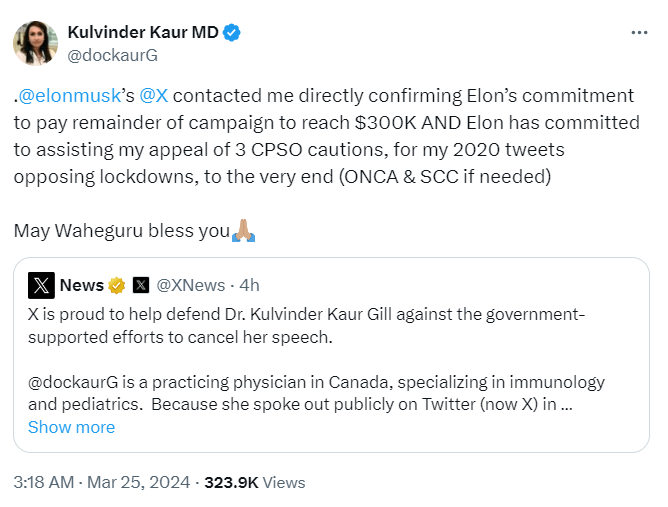Expand the quoted post with Show more
The width and height of the screenshot is (668, 507).
point(71,427)
